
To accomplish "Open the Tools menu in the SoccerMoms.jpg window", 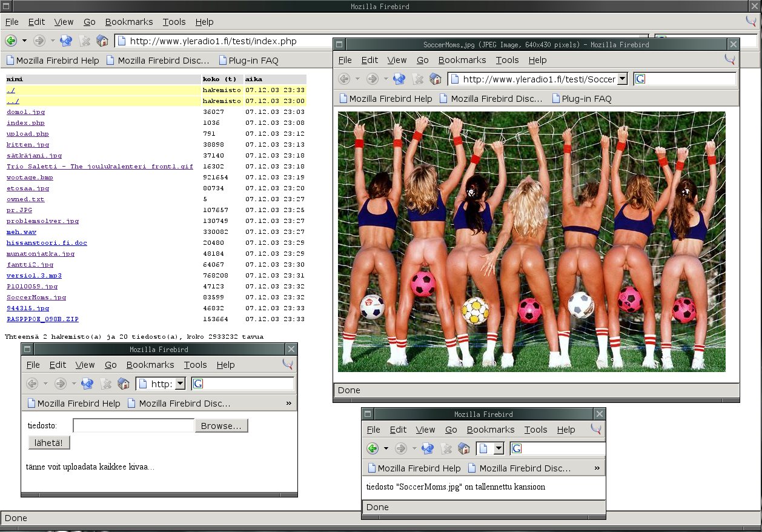I will click(507, 60).
